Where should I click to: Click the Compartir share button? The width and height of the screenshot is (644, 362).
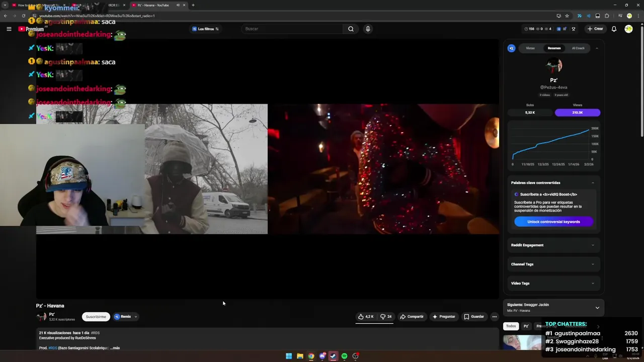tap(412, 317)
